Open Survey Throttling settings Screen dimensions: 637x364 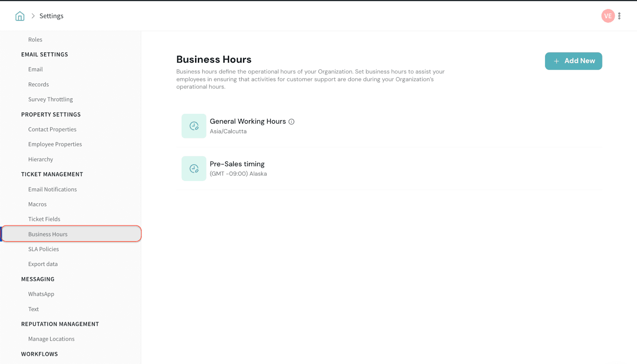click(x=51, y=99)
